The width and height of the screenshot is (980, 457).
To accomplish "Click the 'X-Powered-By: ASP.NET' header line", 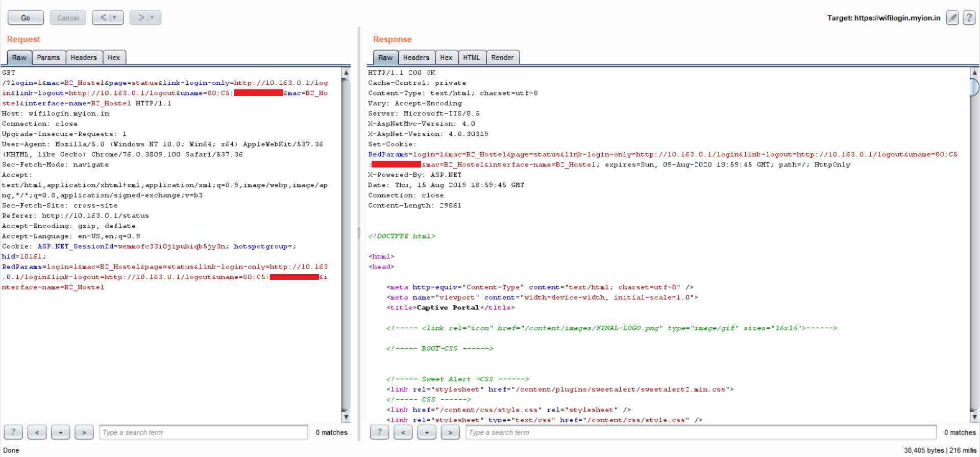I will (415, 175).
